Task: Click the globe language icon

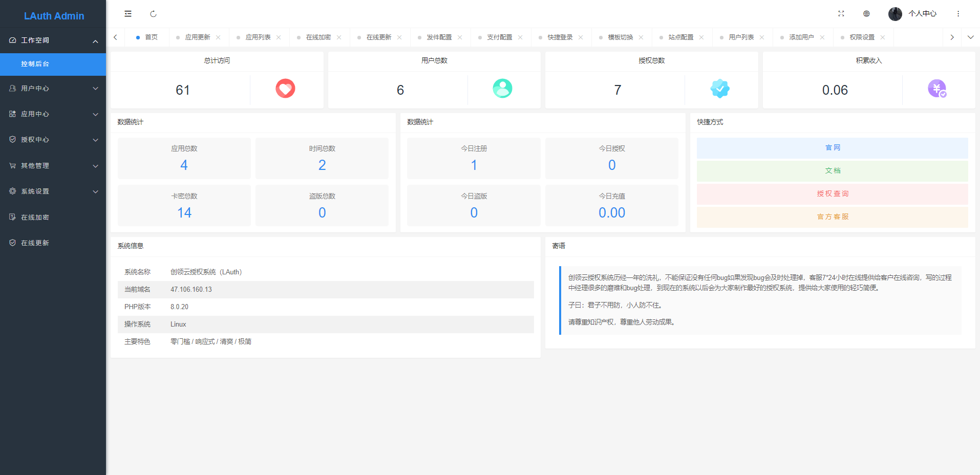Action: coord(866,14)
